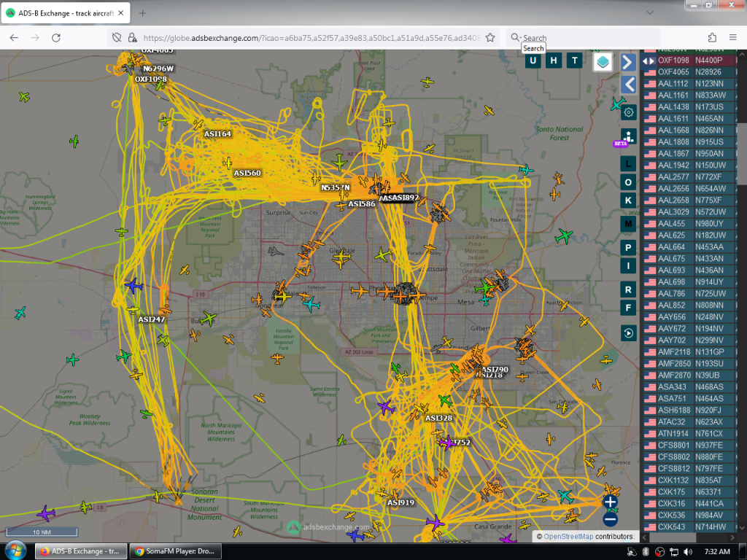Screen dimensions: 747x560
Task: Select CXK1132 row in aircraft list
Action: [x=689, y=481]
